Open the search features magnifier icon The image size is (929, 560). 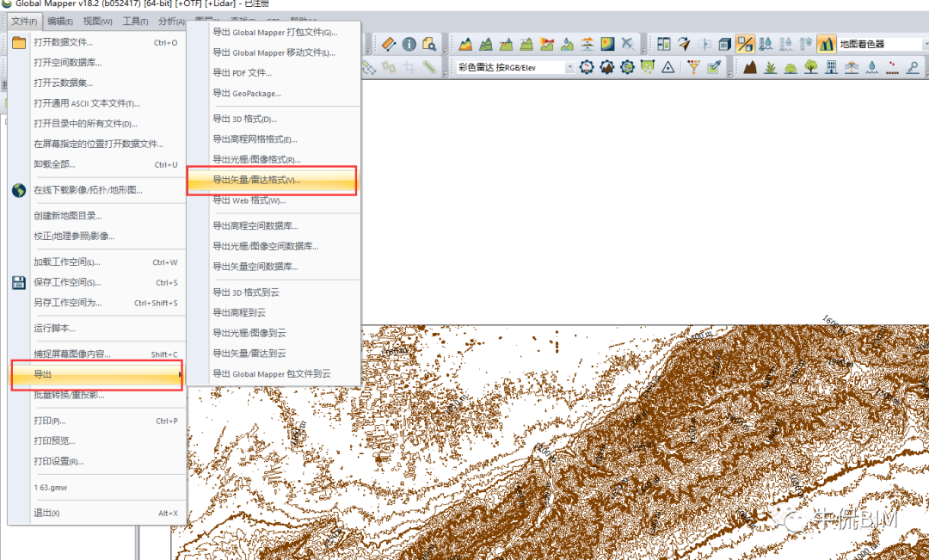(x=429, y=44)
